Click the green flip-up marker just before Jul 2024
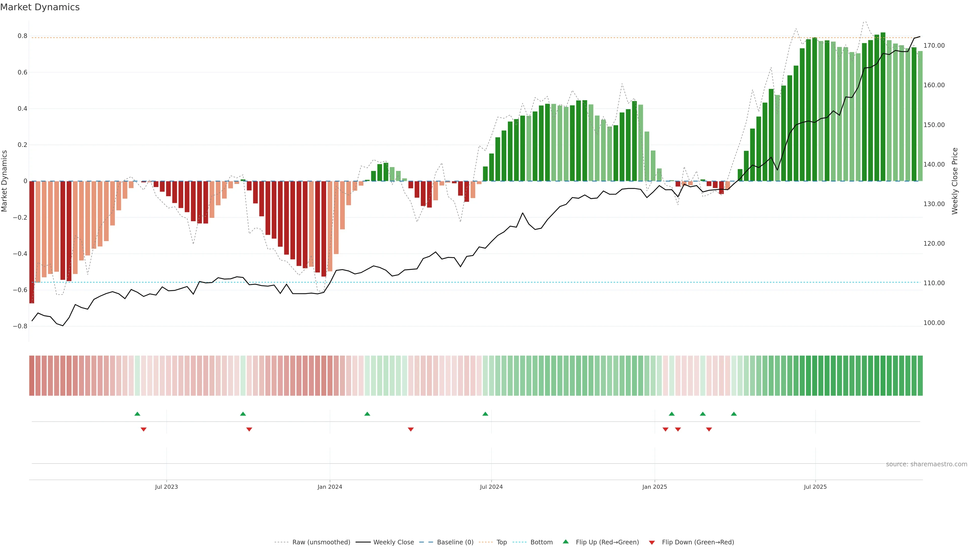The image size is (980, 551). pos(485,414)
